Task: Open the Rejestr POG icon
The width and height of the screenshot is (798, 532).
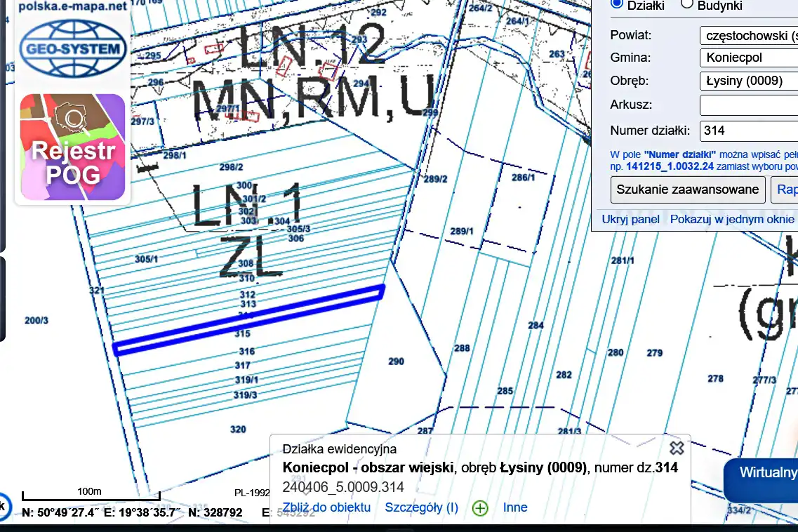Action: [72, 147]
